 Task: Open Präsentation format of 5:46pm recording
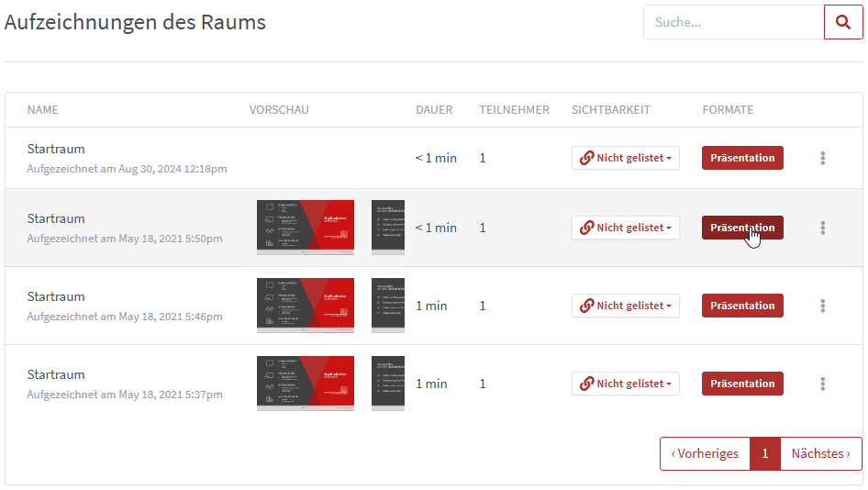742,306
